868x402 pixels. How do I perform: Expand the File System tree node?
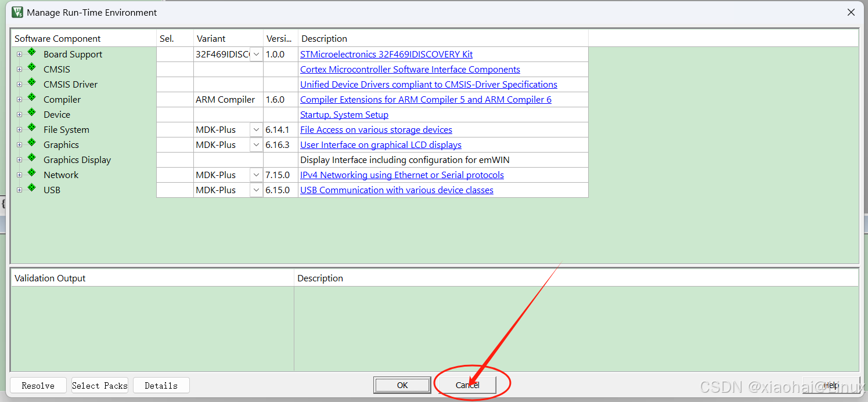click(19, 130)
